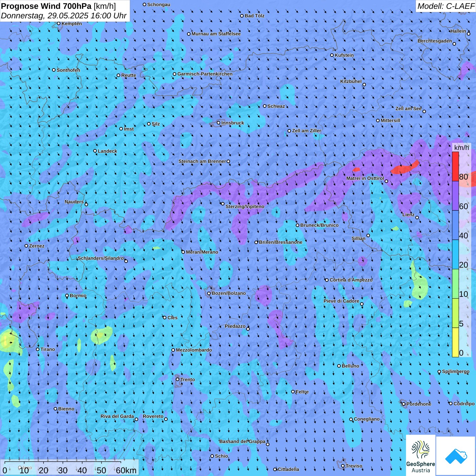This screenshot has width=476, height=476.
Task: Click the Mezzolombardo label
Action: click(x=194, y=350)
